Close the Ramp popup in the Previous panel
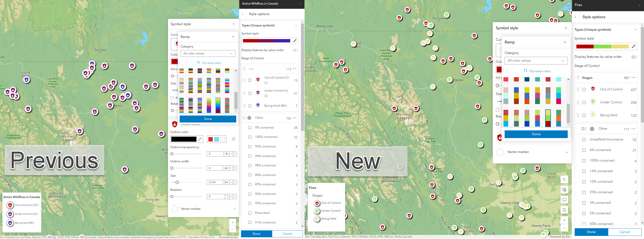The width and height of the screenshot is (644, 239). point(233,37)
